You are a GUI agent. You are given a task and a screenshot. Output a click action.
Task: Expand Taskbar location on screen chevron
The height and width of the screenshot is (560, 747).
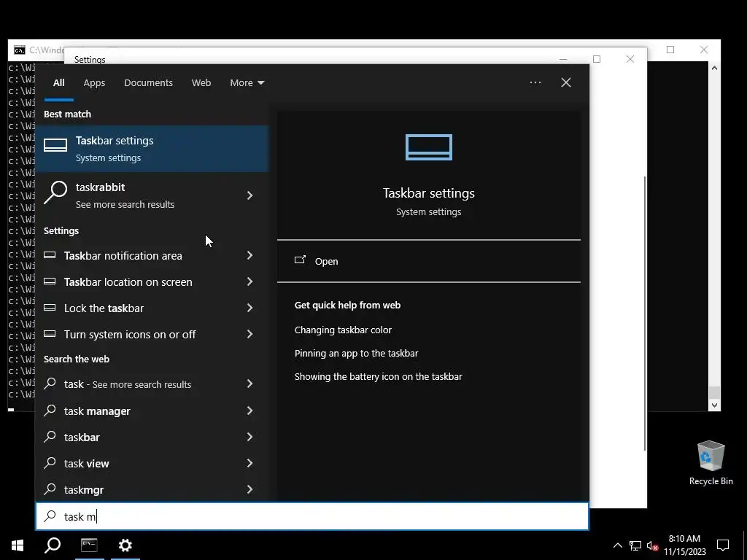click(x=249, y=282)
